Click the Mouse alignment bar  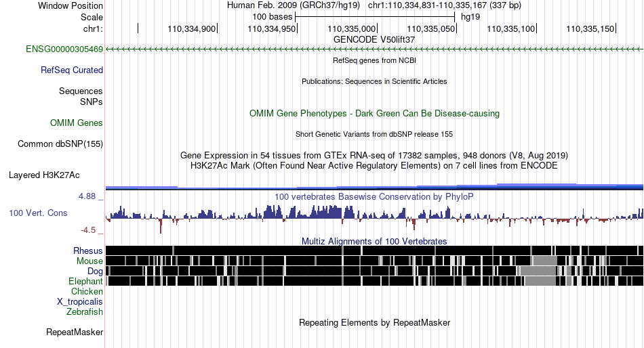374,261
